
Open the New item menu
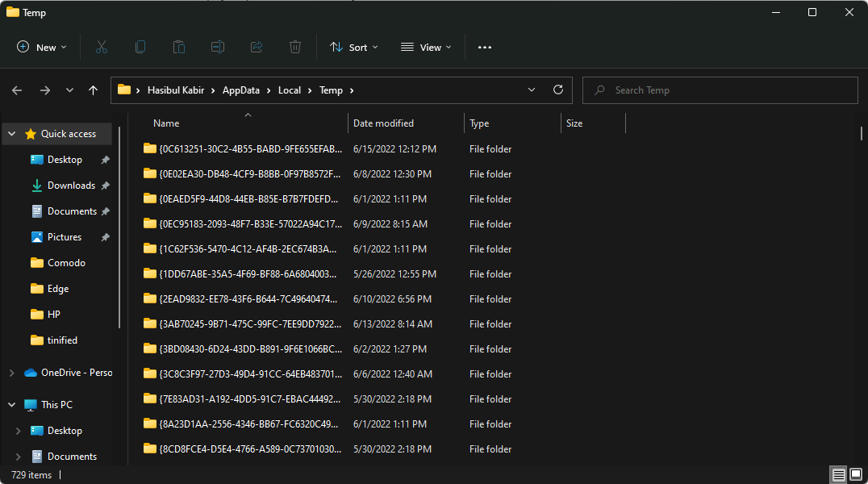[x=42, y=48]
